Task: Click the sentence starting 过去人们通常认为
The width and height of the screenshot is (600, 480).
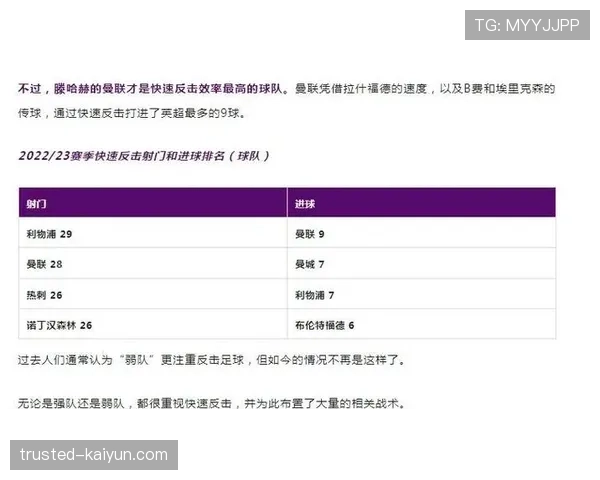Action: (x=211, y=360)
